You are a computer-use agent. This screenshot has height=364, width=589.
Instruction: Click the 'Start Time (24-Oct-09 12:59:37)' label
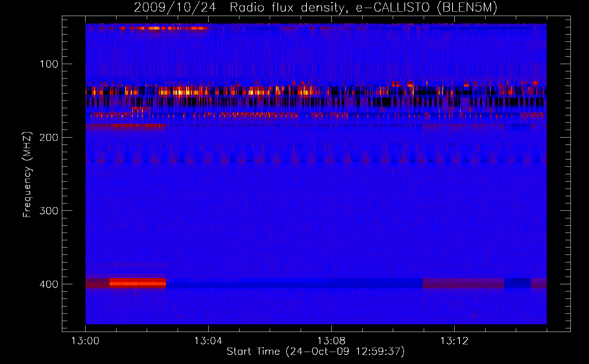[316, 352]
